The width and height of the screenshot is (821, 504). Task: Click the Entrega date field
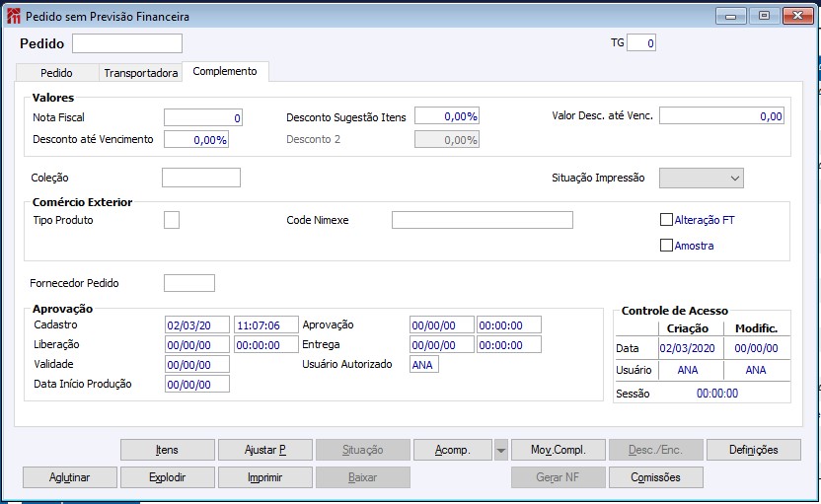tap(442, 345)
